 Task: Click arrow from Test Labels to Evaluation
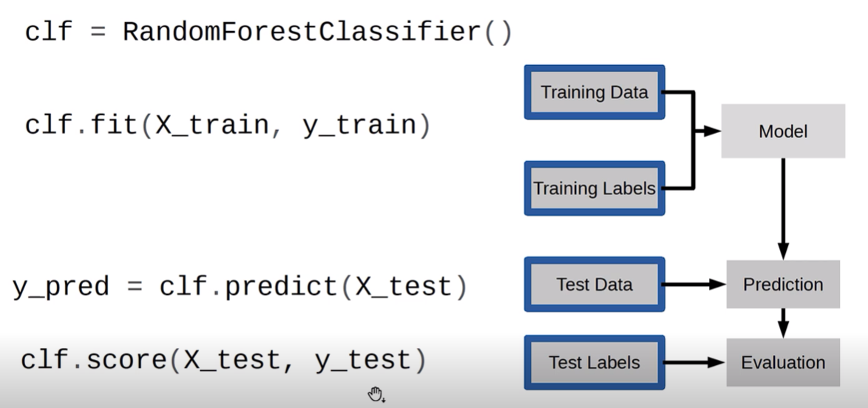tap(695, 363)
